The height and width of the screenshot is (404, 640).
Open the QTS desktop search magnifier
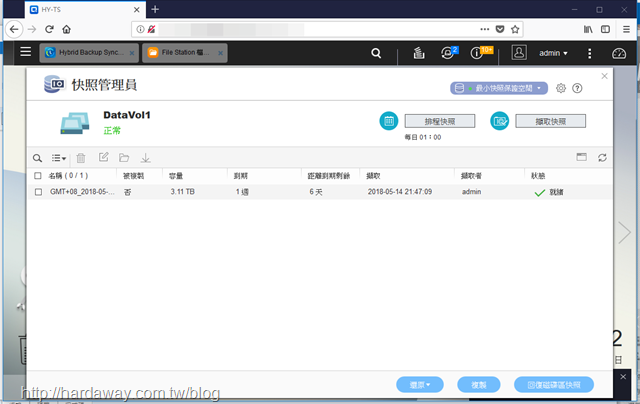[376, 53]
